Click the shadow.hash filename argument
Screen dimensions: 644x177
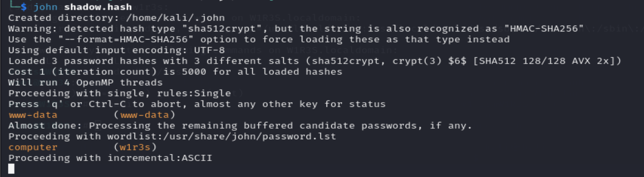click(98, 7)
